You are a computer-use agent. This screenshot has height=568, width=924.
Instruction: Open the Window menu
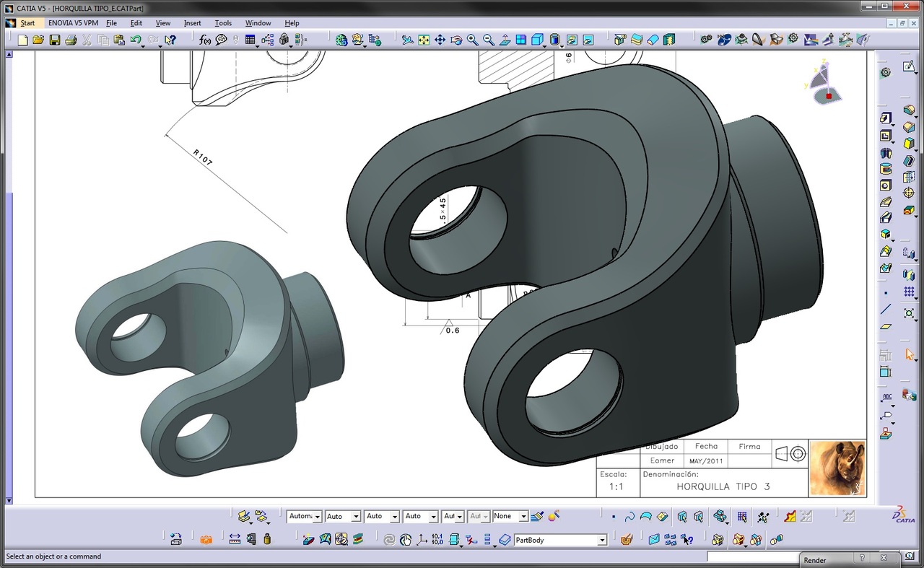[258, 23]
